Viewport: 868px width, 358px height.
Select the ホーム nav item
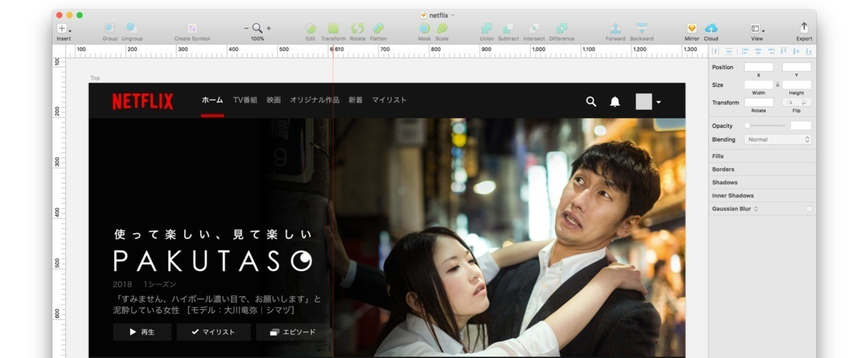point(212,100)
